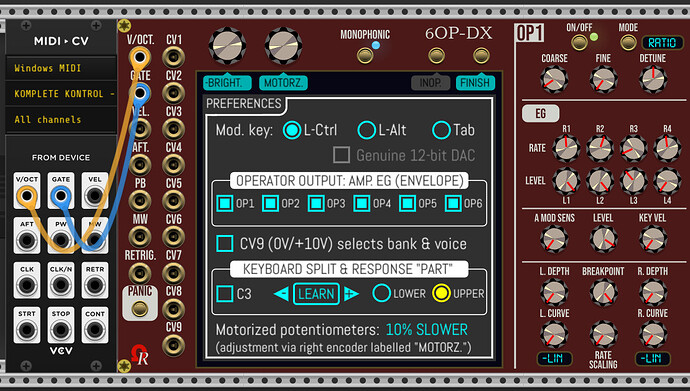Click the CV4 input jack
The height and width of the screenshot is (391, 690).
173,165
